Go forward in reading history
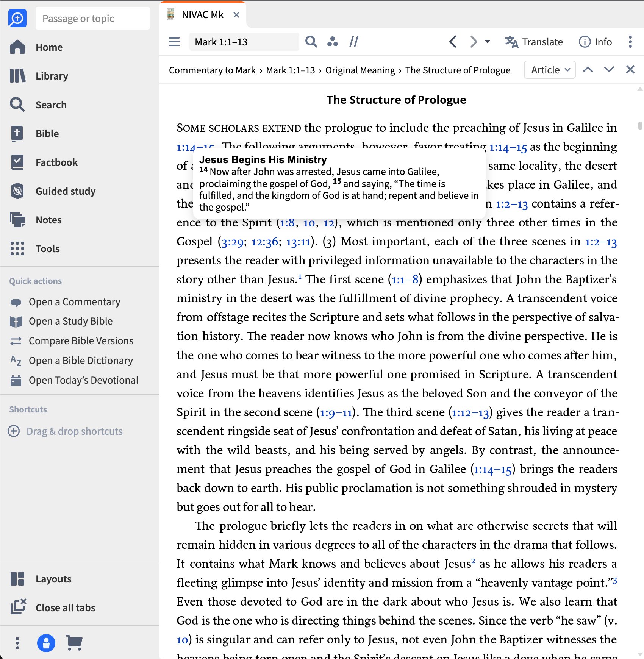Screen dimensions: 644x659 pos(473,42)
